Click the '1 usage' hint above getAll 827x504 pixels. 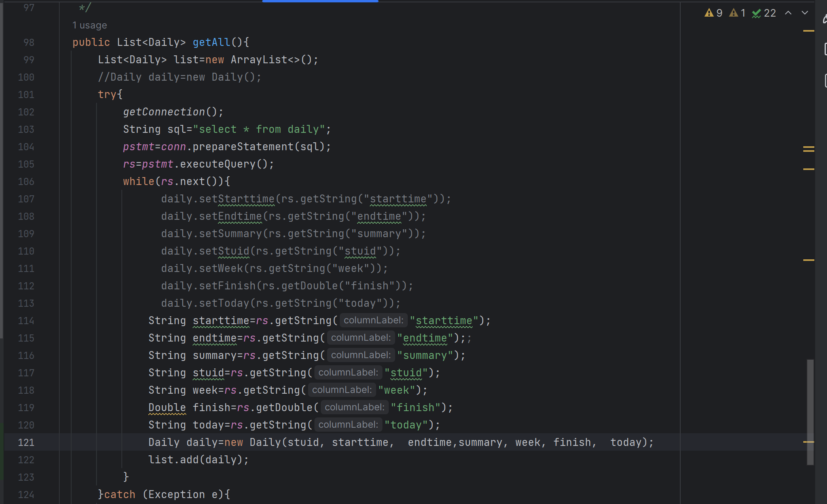coord(89,25)
